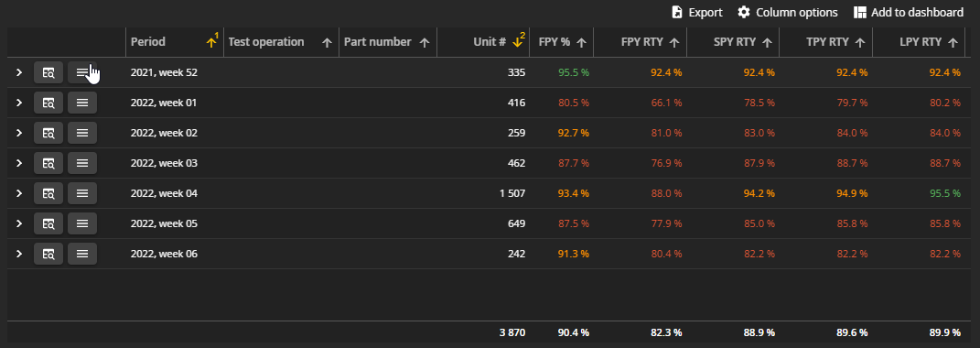Open hamburger menu for 2022, week 01 row
The image size is (980, 348).
coord(81,103)
